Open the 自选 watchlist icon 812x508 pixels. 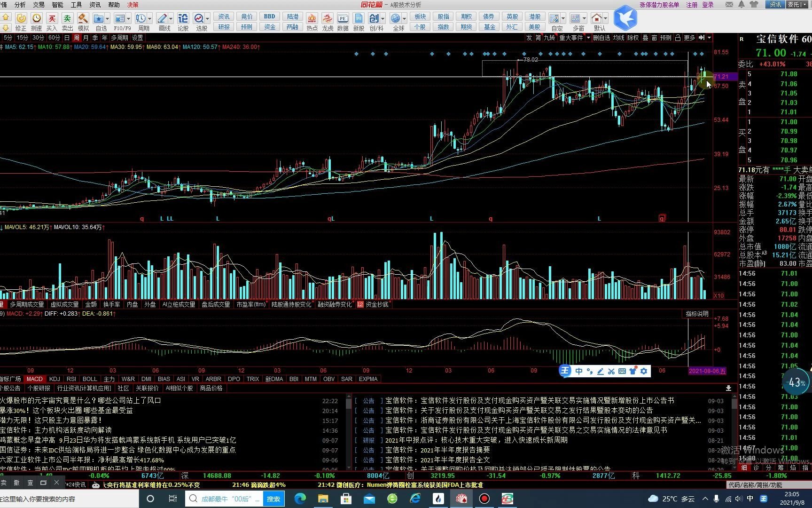(99, 18)
